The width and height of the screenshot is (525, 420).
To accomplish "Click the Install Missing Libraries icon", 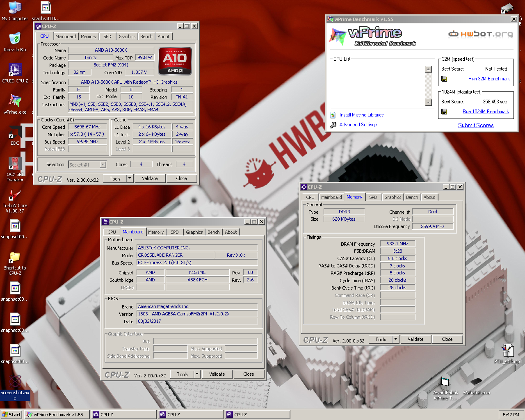I will 333,115.
